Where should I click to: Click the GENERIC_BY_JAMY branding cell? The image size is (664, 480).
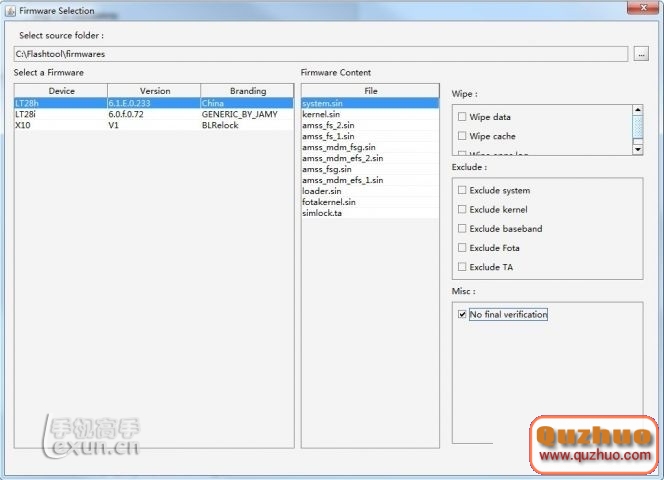click(247, 114)
